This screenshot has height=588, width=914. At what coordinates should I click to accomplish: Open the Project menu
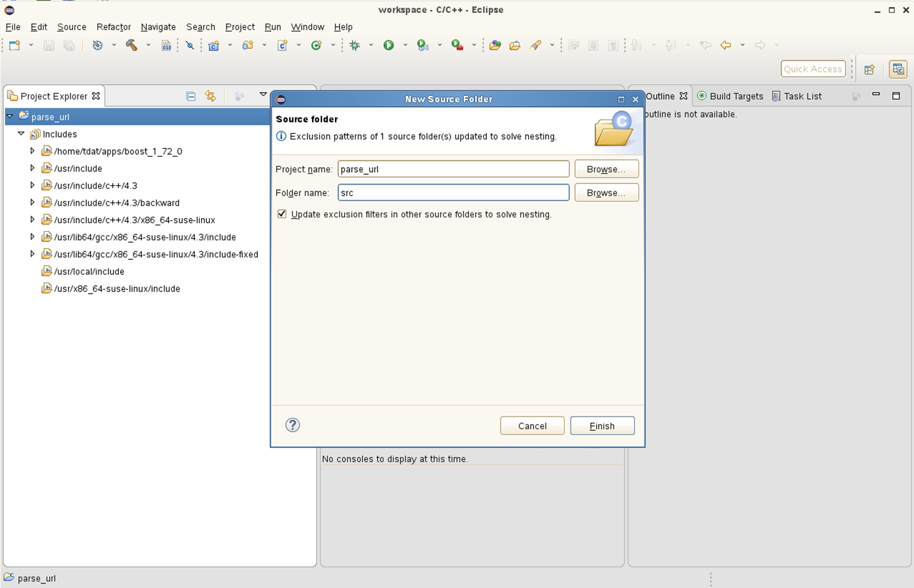click(240, 27)
